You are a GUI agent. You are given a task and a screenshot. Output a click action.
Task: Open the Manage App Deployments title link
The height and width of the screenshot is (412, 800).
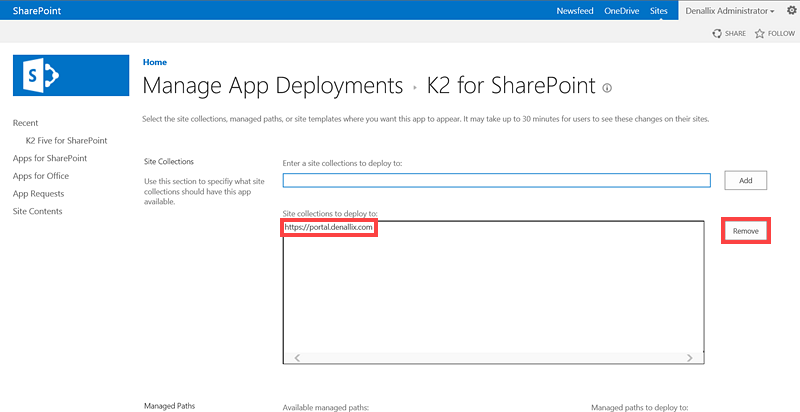pyautogui.click(x=273, y=85)
